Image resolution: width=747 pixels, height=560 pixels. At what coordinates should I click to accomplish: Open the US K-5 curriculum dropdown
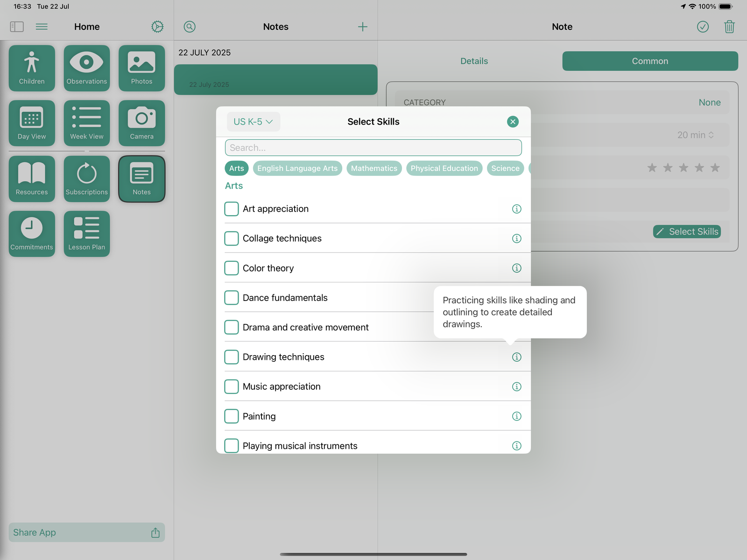click(253, 121)
